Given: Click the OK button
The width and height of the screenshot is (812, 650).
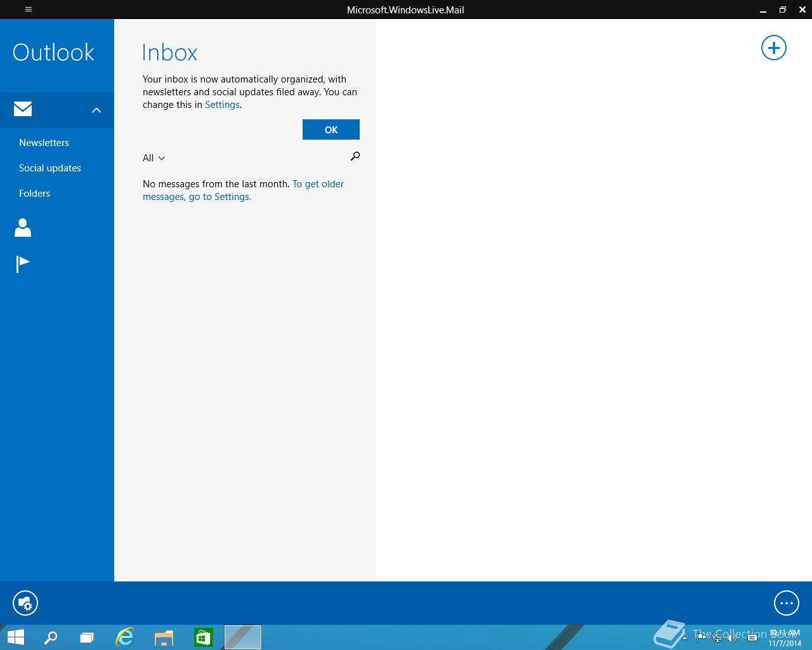Looking at the screenshot, I should [331, 129].
